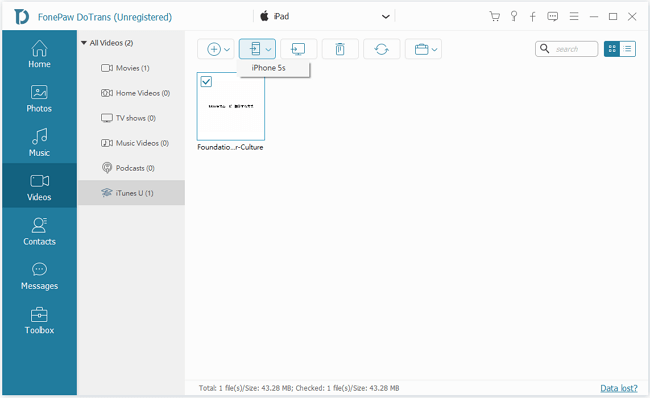Click the Delete trash icon
This screenshot has height=398, width=650.
point(340,49)
